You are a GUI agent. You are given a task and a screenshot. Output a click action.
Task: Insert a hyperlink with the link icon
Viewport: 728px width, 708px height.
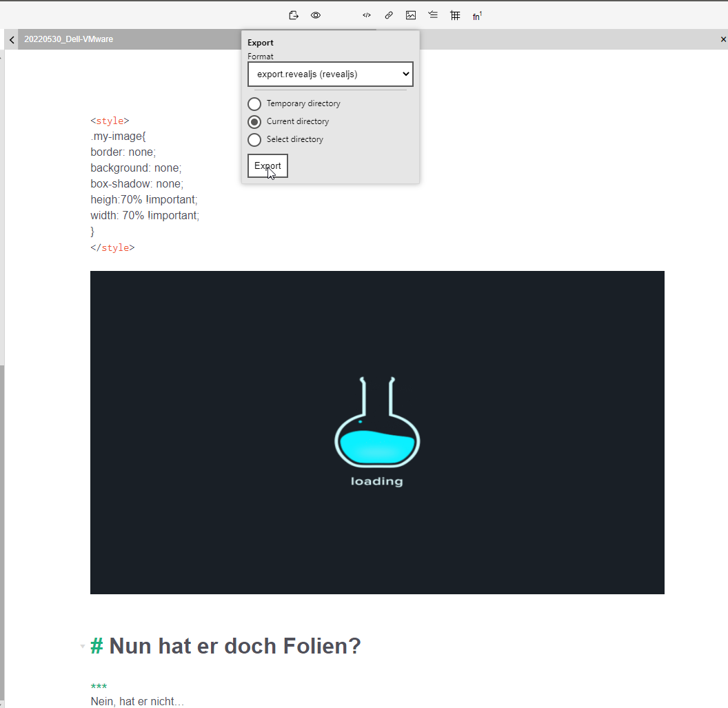click(x=389, y=15)
